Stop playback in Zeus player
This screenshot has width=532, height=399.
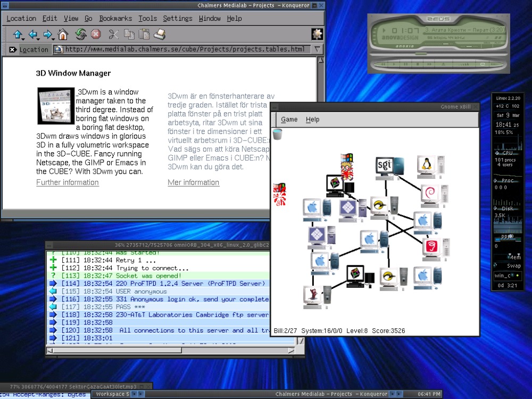(x=418, y=64)
